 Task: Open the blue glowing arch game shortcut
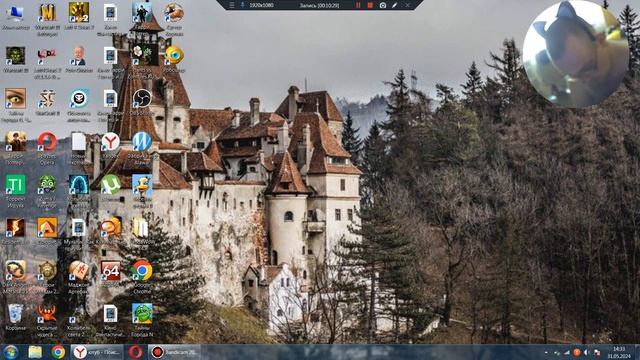79,184
